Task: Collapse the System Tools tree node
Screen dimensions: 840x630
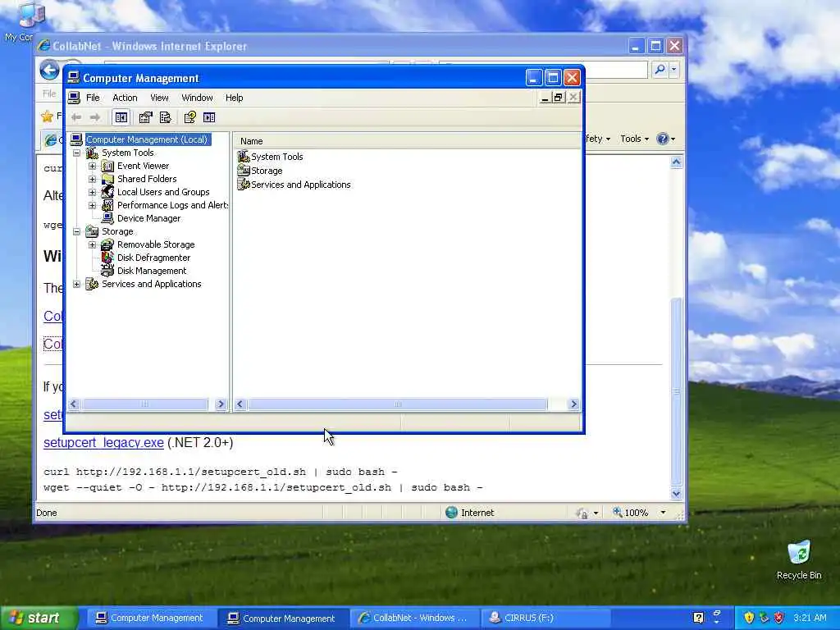Action: pyautogui.click(x=76, y=153)
